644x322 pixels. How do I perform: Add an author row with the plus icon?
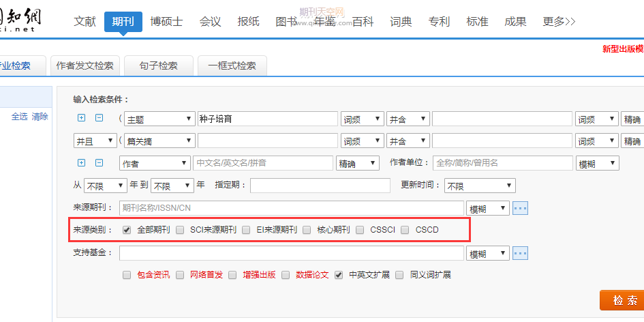[x=82, y=163]
